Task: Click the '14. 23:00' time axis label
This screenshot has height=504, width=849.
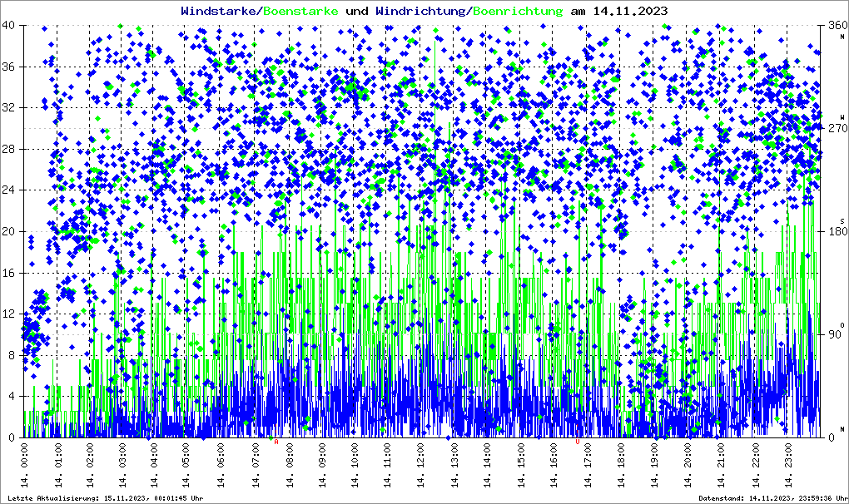Action: [x=787, y=466]
